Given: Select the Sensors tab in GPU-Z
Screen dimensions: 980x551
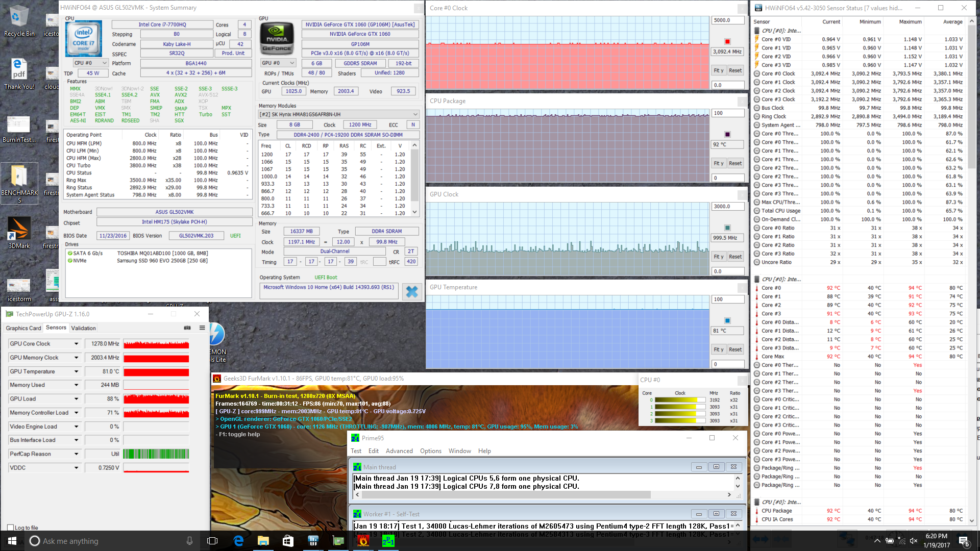Looking at the screenshot, I should (56, 328).
